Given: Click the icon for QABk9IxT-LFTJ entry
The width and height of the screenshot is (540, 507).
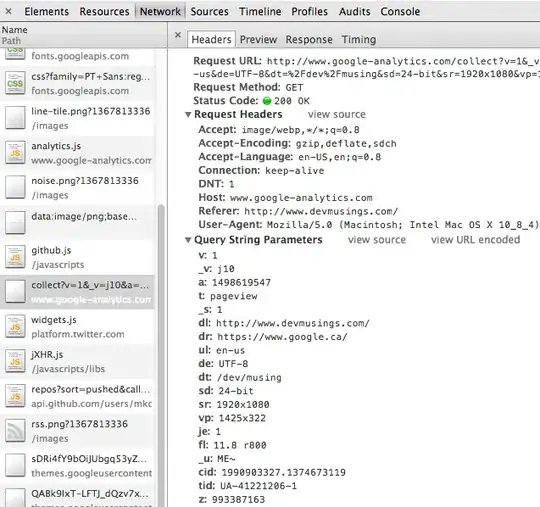Looking at the screenshot, I should 15,497.
